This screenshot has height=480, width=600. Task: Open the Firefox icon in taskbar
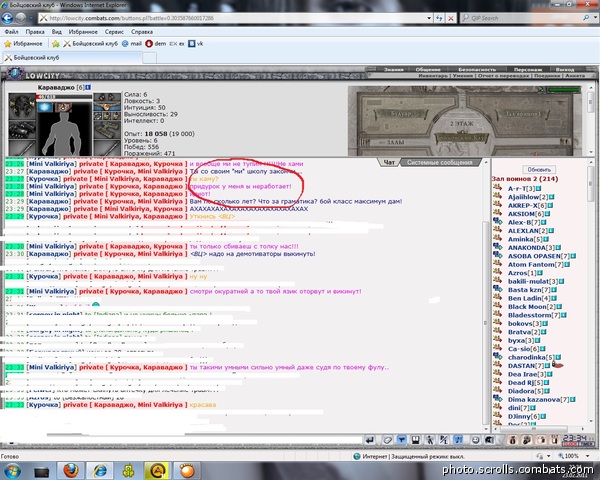(x=71, y=471)
